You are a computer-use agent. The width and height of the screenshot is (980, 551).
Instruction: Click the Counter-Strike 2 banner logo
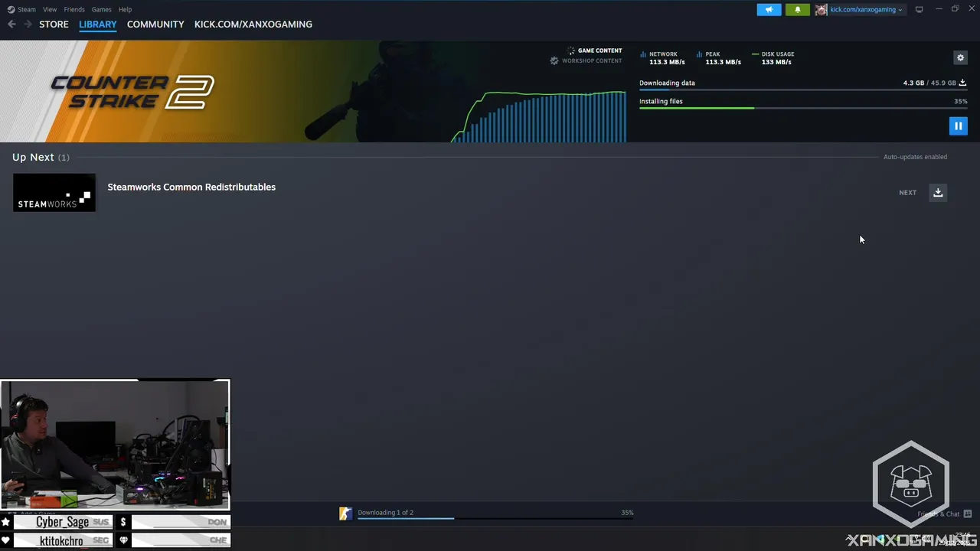click(132, 91)
